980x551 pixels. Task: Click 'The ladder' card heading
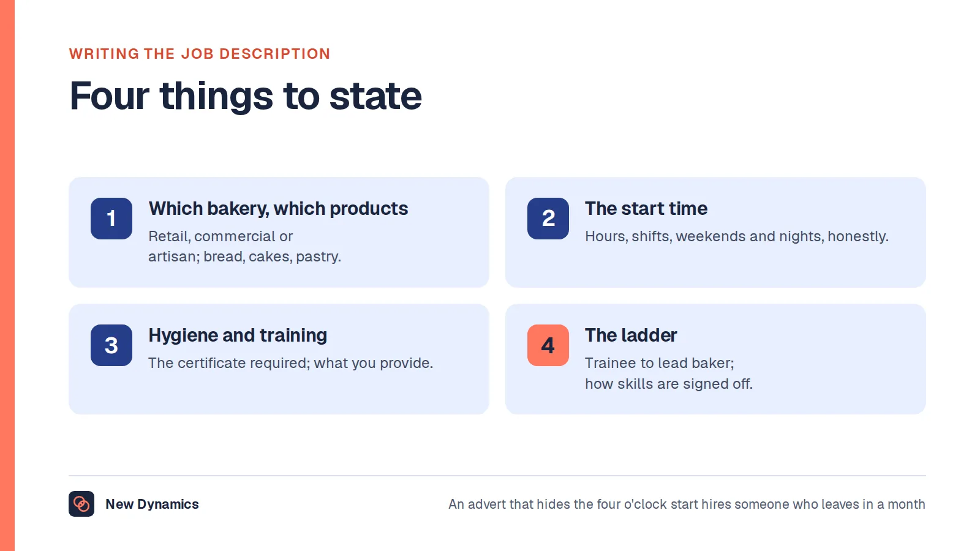click(x=631, y=335)
